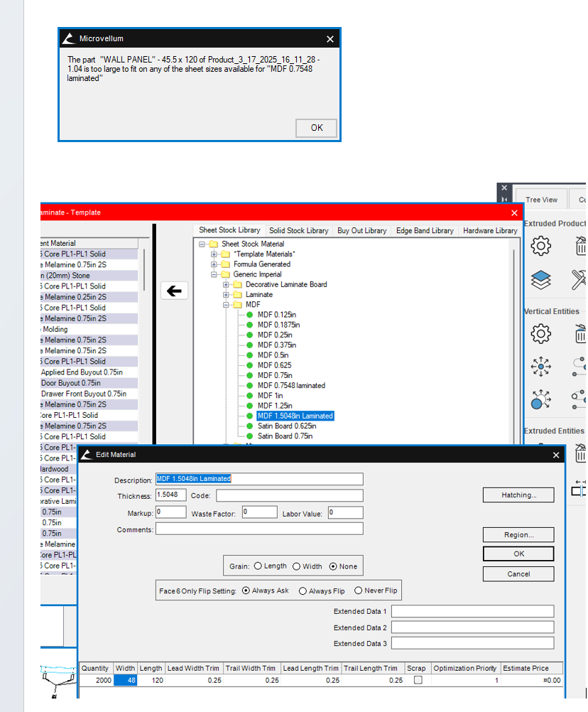Image resolution: width=588 pixels, height=712 pixels.
Task: Click into the Comments field
Action: (259, 529)
